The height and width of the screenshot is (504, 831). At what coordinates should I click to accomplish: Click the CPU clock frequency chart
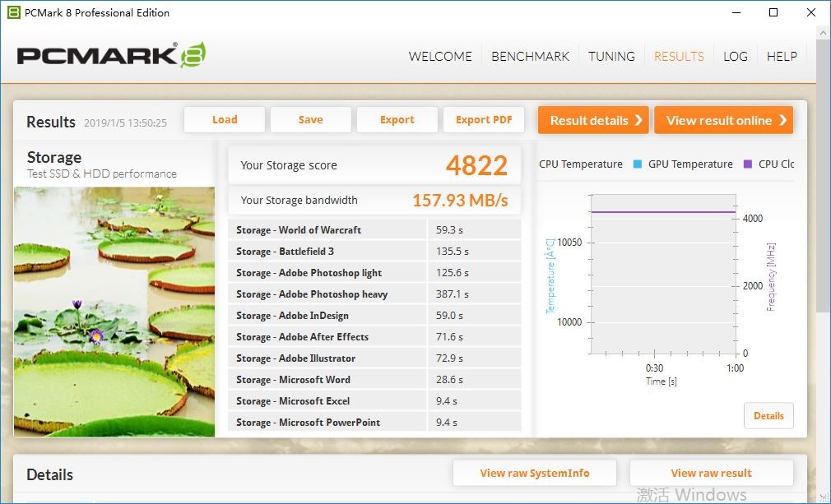[x=663, y=275]
